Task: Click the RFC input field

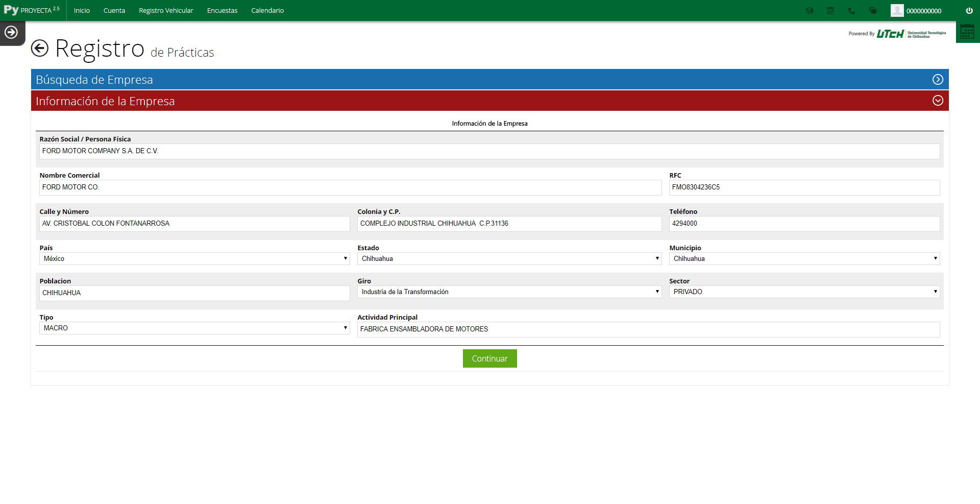Action: (804, 187)
